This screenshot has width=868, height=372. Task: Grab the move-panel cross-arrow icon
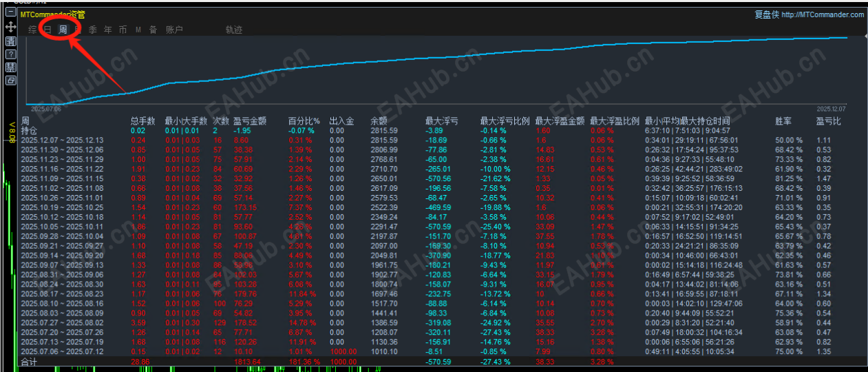11,28
